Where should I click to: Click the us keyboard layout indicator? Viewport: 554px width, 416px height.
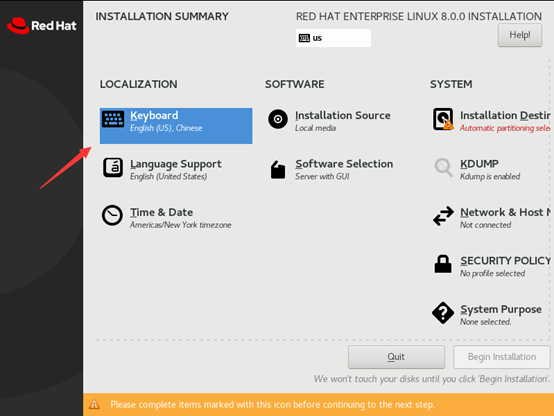[333, 38]
